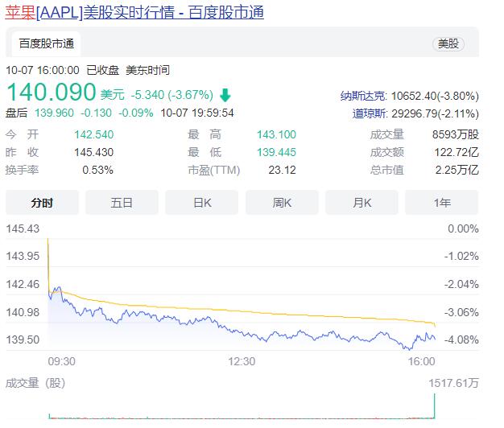Click the 成交额 value 122.72亿
The height and width of the screenshot is (428, 504).
(x=456, y=152)
